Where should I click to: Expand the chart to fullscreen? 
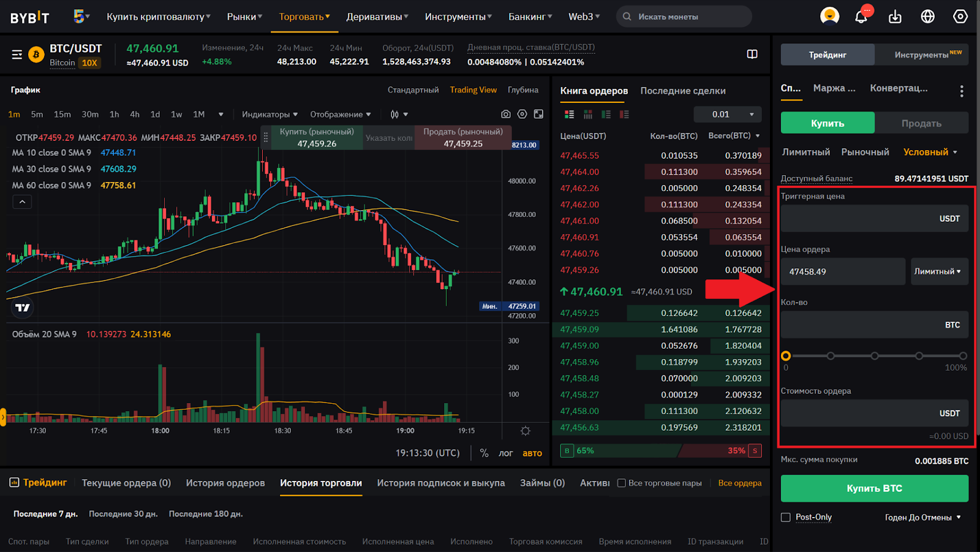point(538,114)
